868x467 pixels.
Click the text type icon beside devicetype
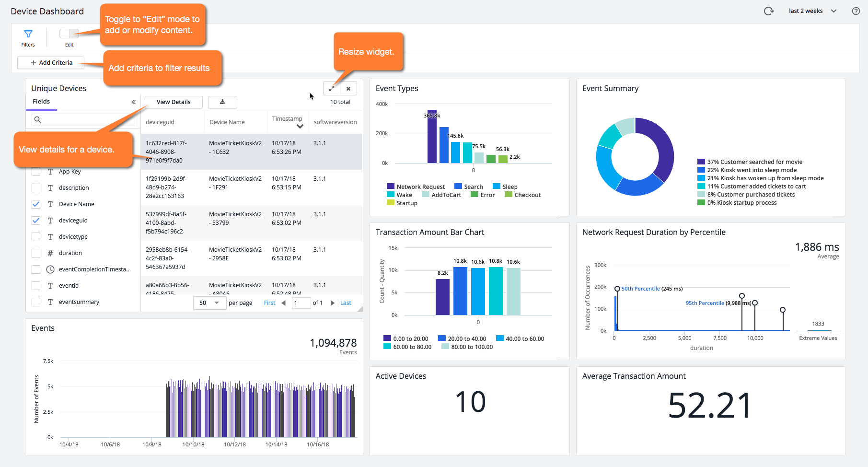coord(50,237)
